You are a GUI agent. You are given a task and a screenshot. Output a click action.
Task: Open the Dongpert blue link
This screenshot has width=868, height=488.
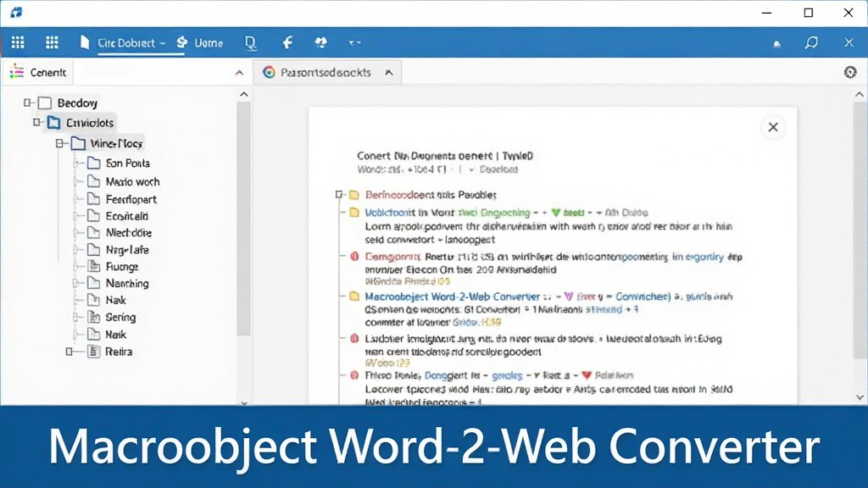point(446,375)
